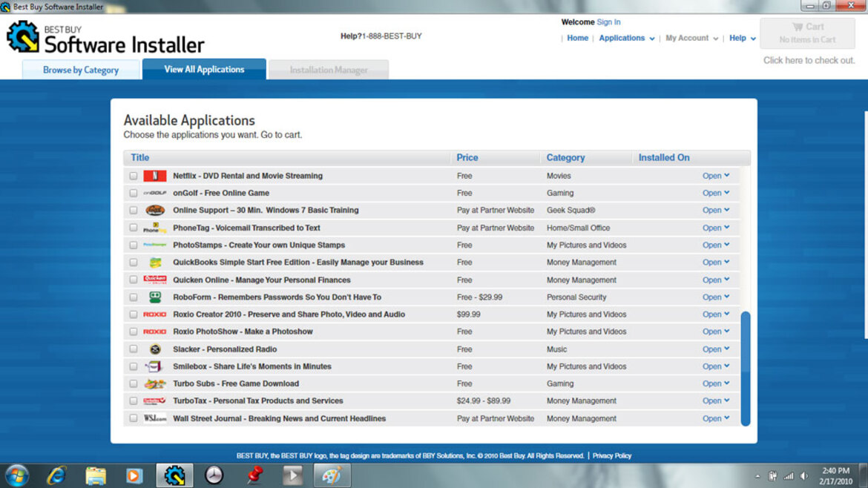This screenshot has width=868, height=488.
Task: Open the Installation Manager tab
Action: pyautogui.click(x=329, y=70)
